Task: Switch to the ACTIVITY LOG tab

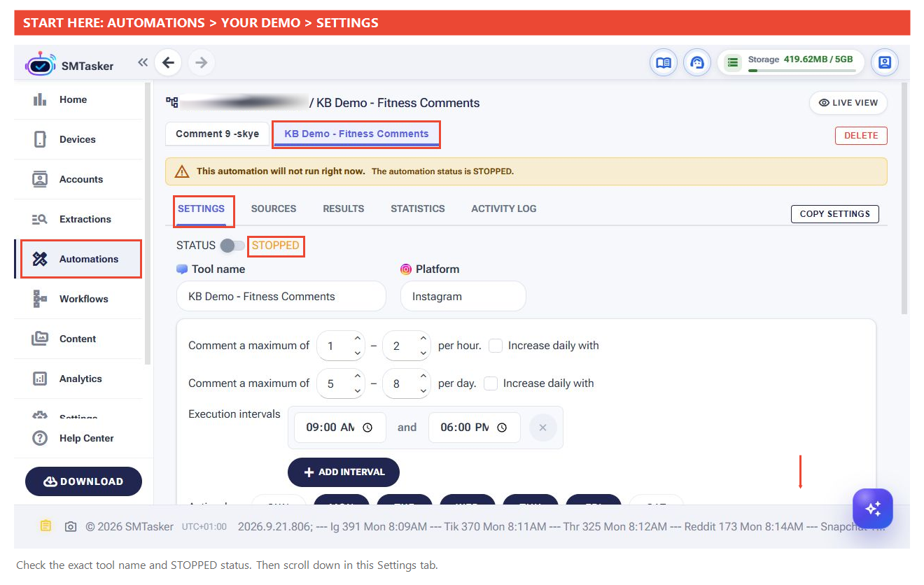Action: [x=504, y=209]
